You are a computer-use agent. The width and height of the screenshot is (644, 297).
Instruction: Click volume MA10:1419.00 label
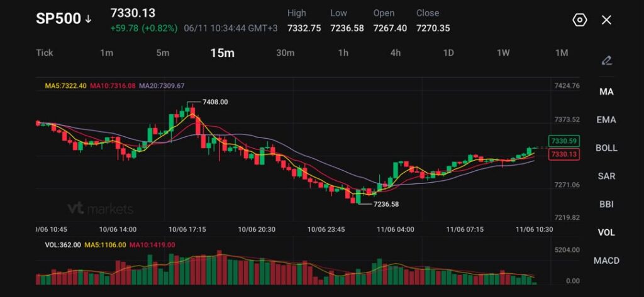coord(152,245)
